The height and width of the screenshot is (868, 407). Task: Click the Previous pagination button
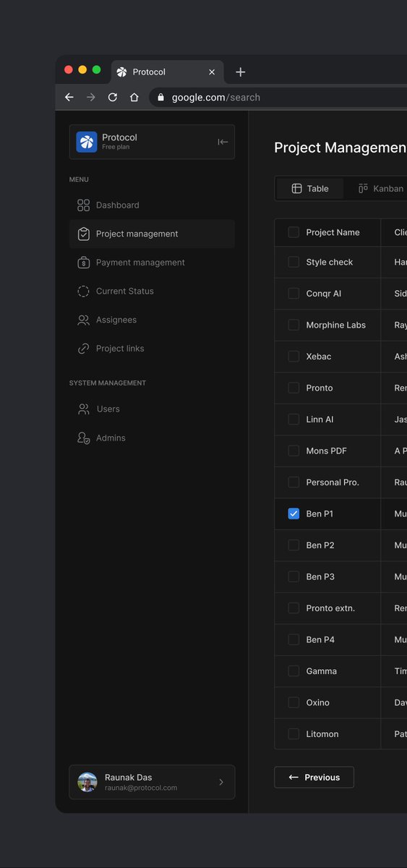(x=314, y=778)
